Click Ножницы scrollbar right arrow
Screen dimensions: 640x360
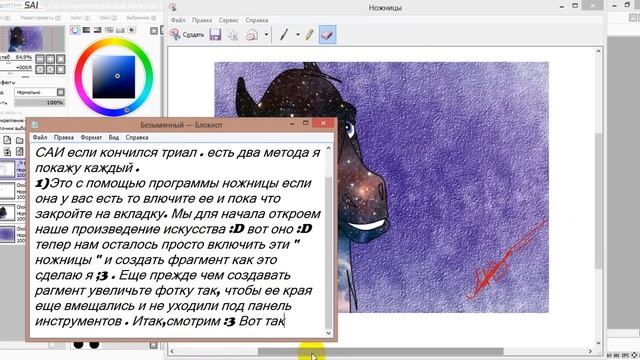click(x=590, y=351)
